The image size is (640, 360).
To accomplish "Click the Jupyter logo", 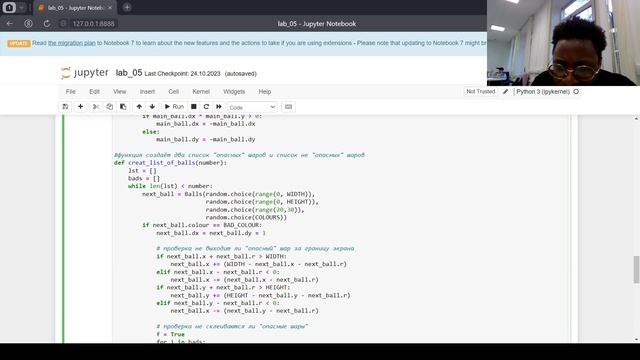I will (x=85, y=73).
